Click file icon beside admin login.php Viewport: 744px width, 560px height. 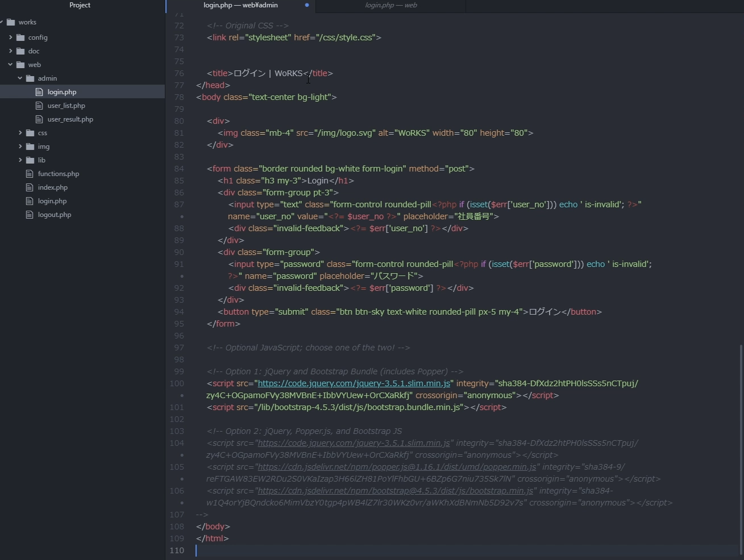(39, 92)
